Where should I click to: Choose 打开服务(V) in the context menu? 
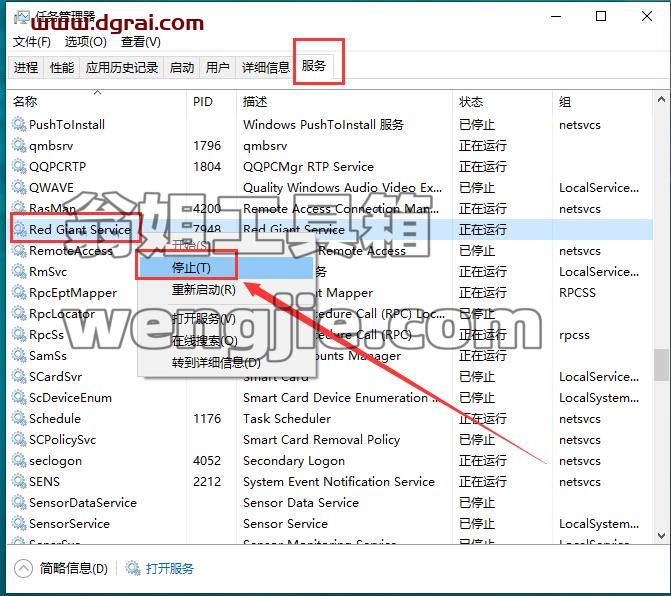pos(226,318)
